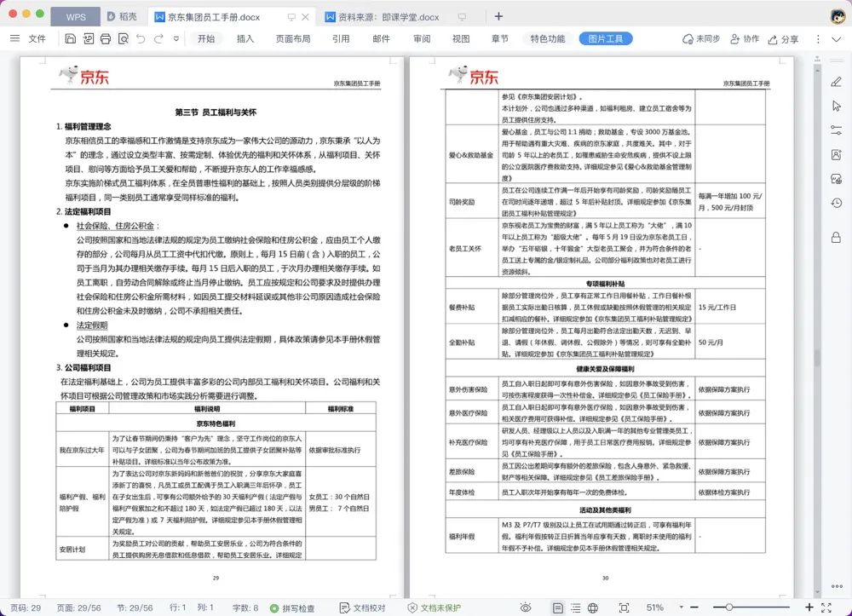Click the vertical scrollbar thumb

tap(817, 358)
